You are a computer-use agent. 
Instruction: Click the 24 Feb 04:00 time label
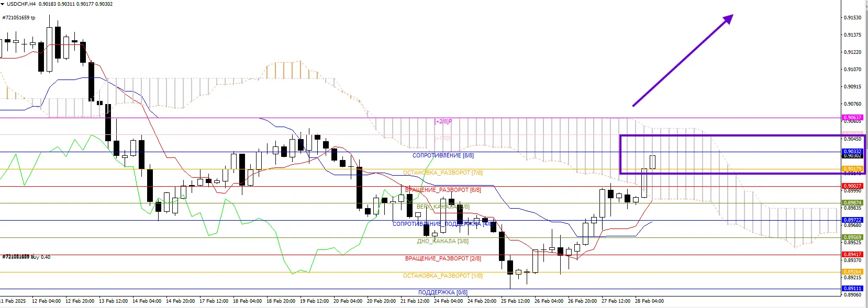coord(448,301)
